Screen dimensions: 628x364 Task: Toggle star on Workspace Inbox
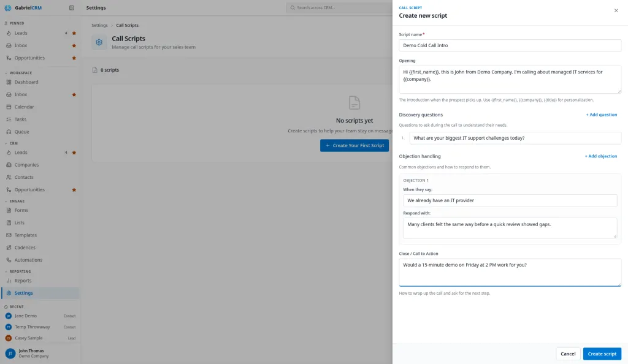(74, 95)
